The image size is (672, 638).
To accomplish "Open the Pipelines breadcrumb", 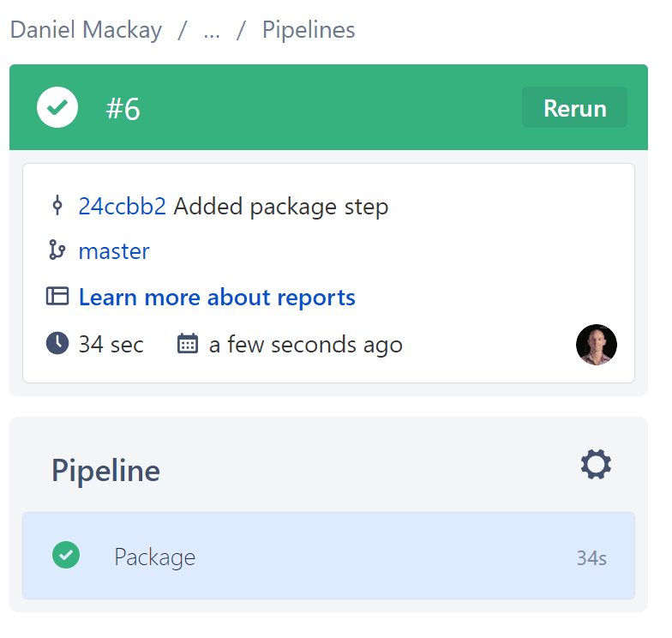I will (x=309, y=29).
